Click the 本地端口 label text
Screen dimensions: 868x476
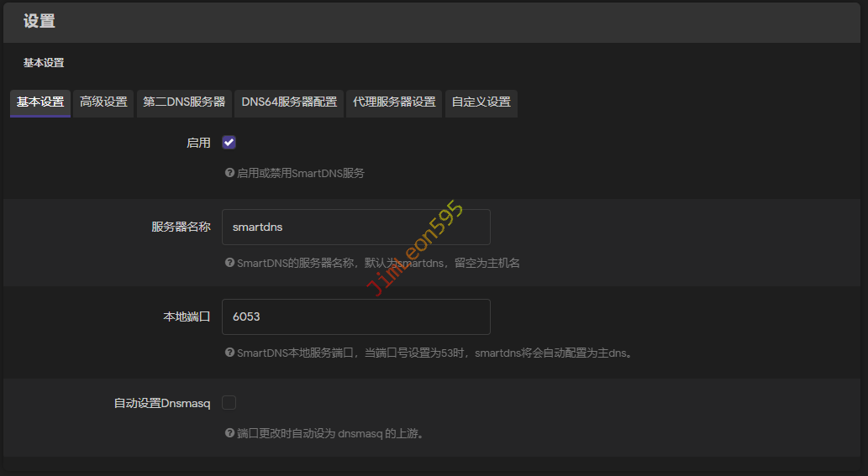click(x=187, y=317)
